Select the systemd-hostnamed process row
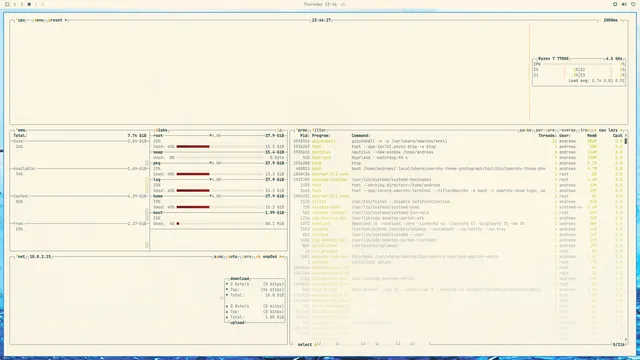The width and height of the screenshot is (640, 360). (457, 180)
